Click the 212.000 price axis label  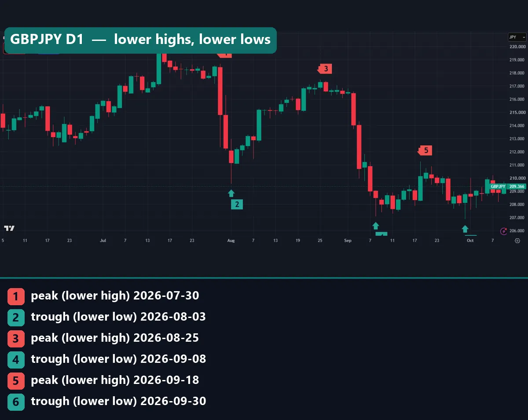(517, 152)
